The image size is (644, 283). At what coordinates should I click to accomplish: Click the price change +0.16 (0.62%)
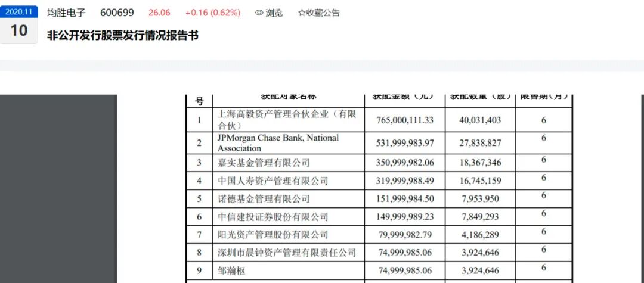click(213, 13)
